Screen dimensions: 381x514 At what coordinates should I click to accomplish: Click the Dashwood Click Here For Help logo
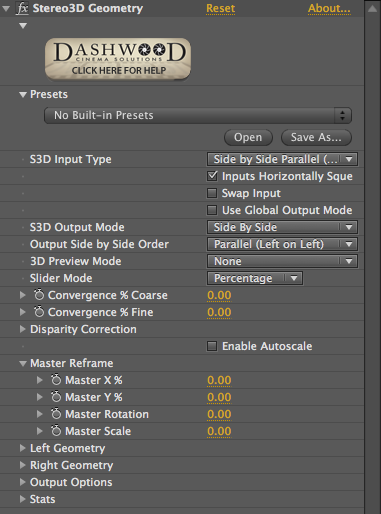[118, 59]
